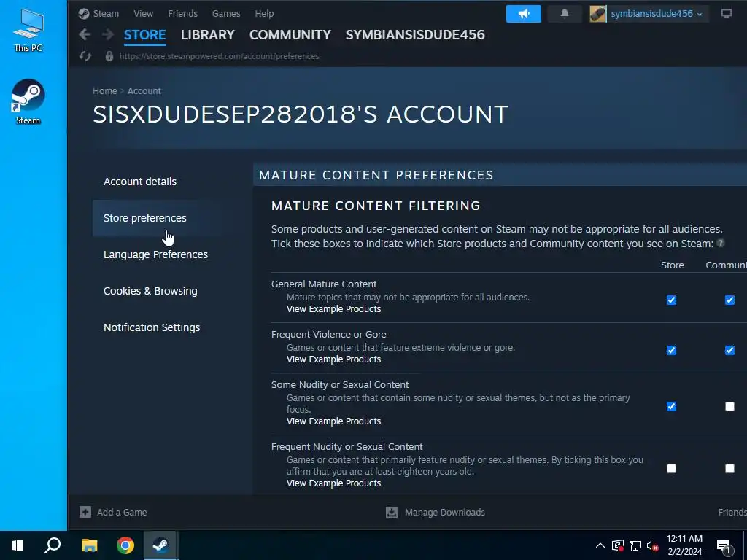747x560 pixels.
Task: Check Frequent Nudity Store checkbox
Action: pos(671,469)
